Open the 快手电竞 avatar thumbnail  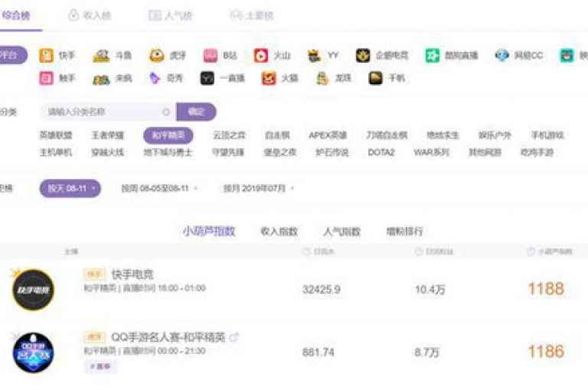[34, 290]
